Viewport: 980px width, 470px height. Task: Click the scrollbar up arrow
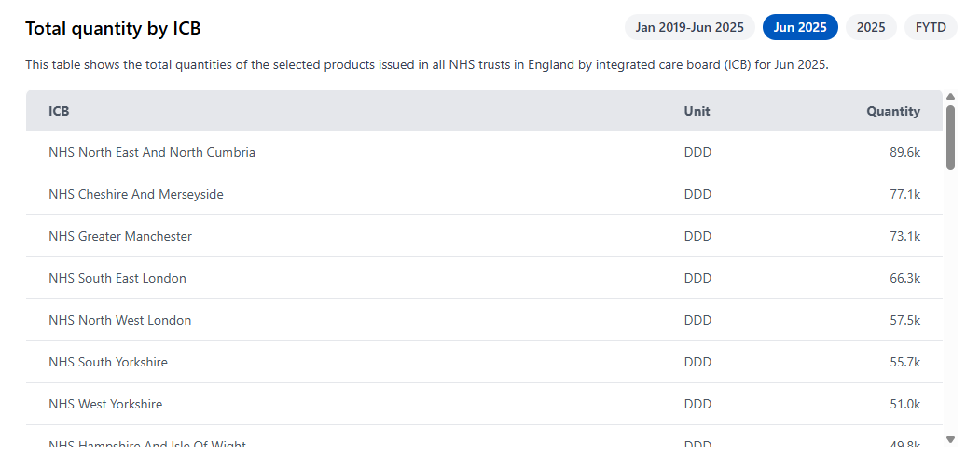pos(950,97)
